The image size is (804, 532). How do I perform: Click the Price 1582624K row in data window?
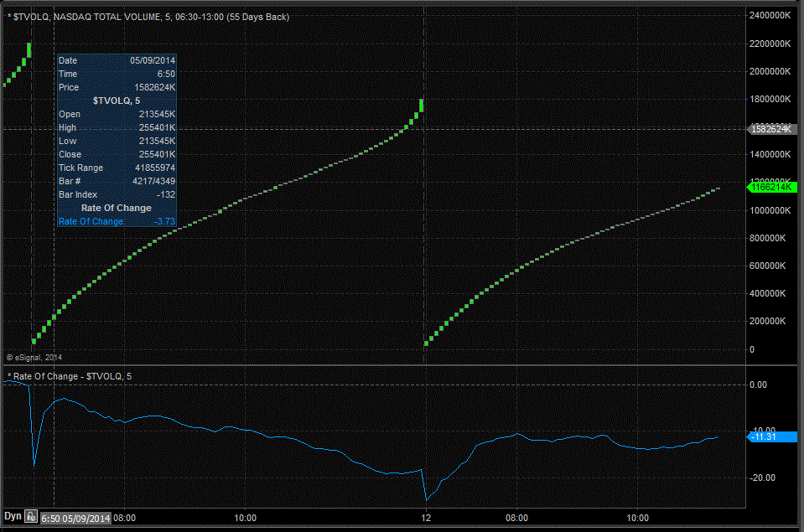[x=117, y=87]
